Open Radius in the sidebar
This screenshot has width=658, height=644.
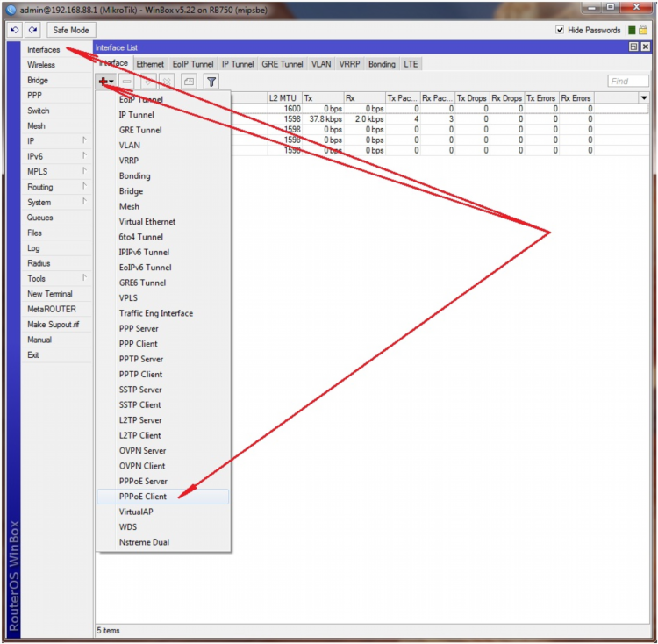tap(56, 263)
